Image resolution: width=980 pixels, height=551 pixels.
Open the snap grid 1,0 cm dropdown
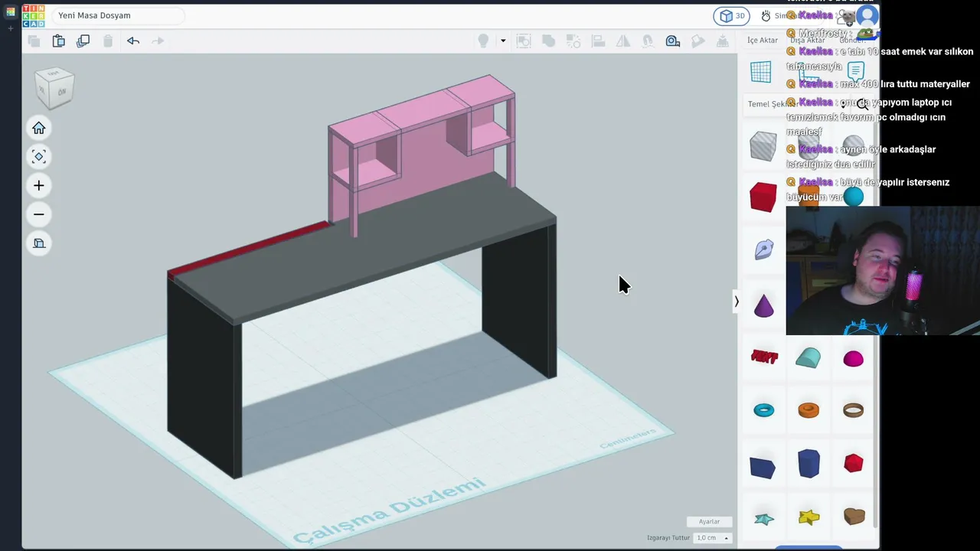tap(712, 538)
